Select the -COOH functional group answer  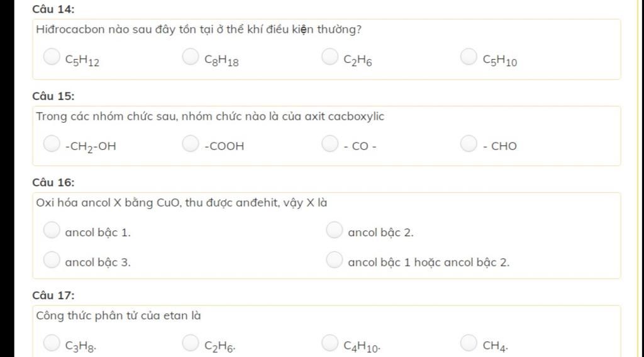point(191,143)
